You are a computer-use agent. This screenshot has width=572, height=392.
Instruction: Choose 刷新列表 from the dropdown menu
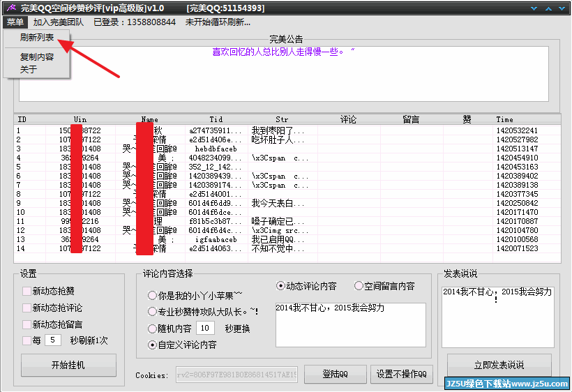(37, 37)
